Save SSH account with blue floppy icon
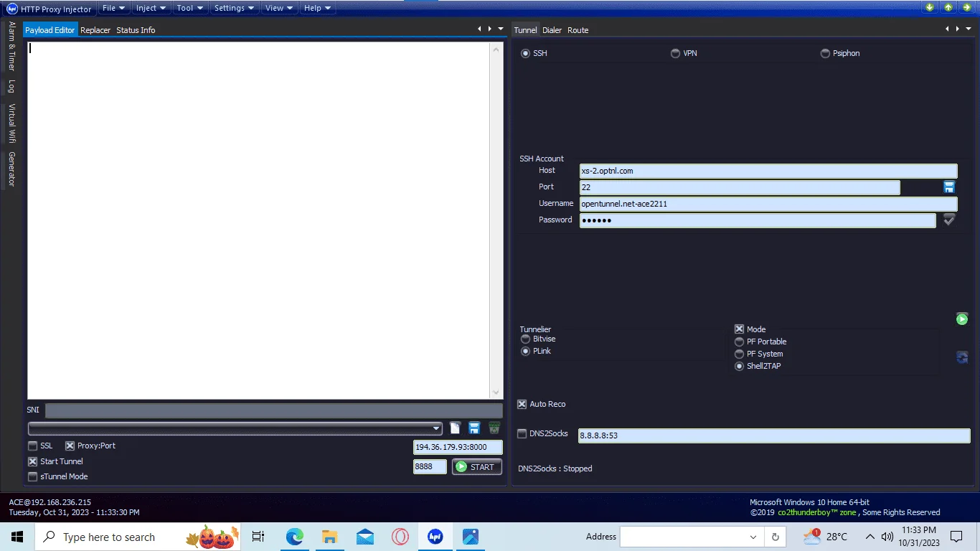980x551 pixels. [x=949, y=187]
